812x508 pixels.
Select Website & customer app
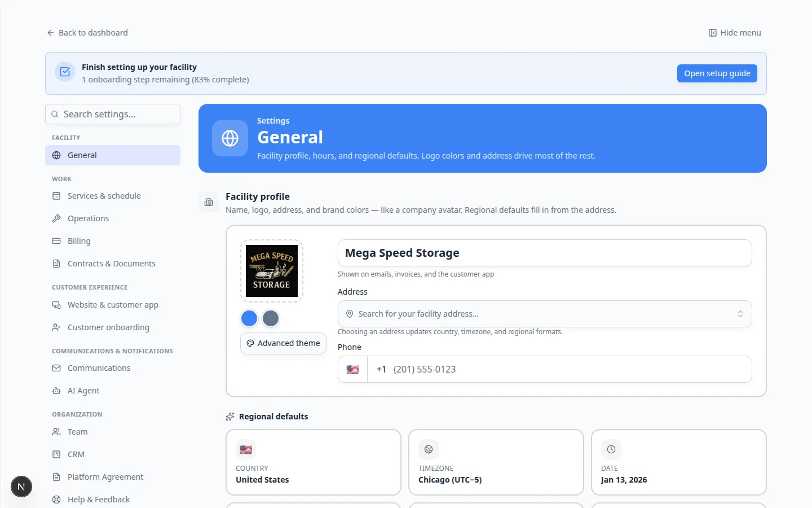(x=113, y=305)
